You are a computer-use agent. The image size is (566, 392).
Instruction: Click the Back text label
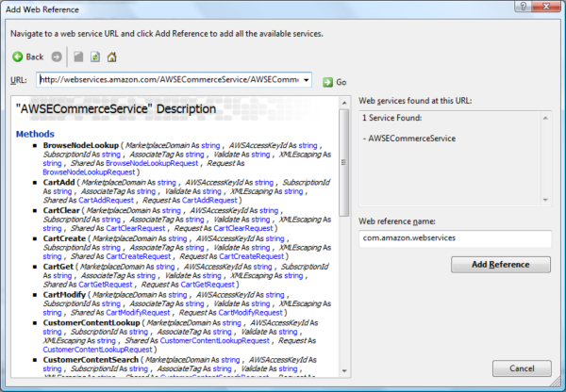tap(35, 57)
